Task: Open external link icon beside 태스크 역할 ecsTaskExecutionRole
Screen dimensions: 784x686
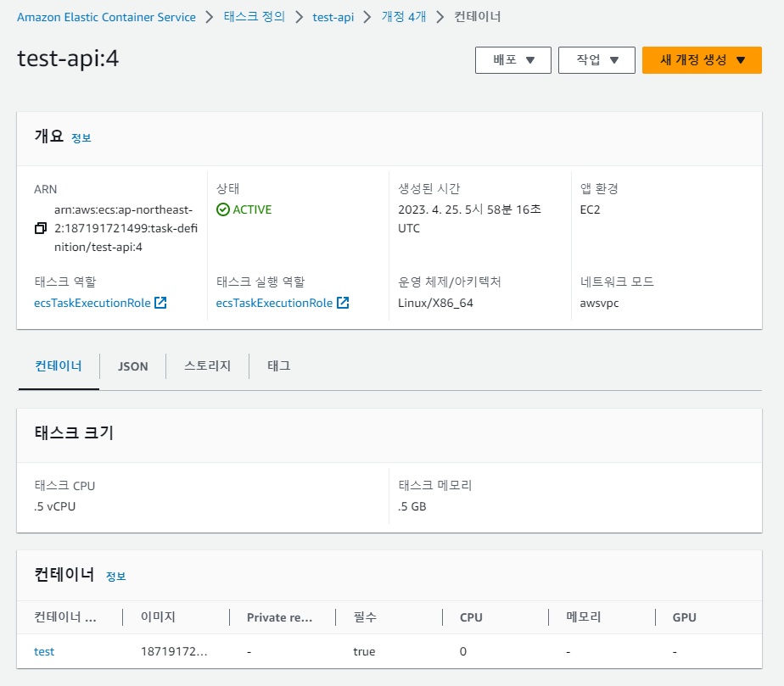Action: 160,303
